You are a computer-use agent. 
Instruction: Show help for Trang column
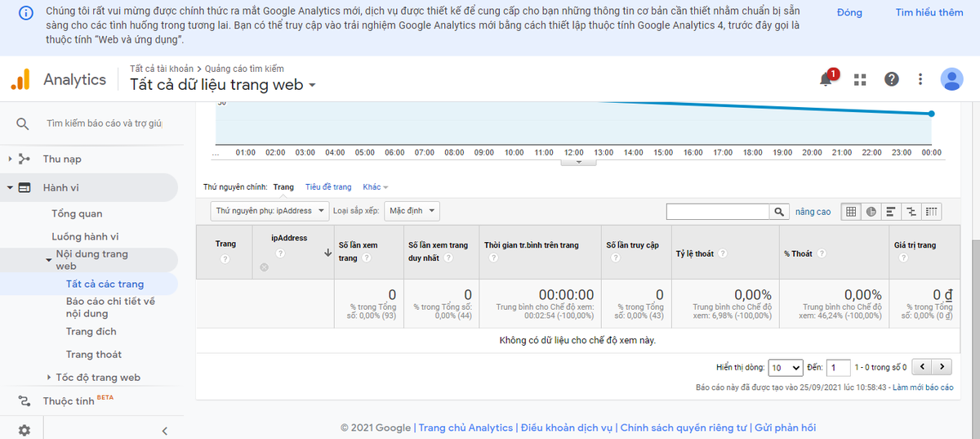(225, 258)
